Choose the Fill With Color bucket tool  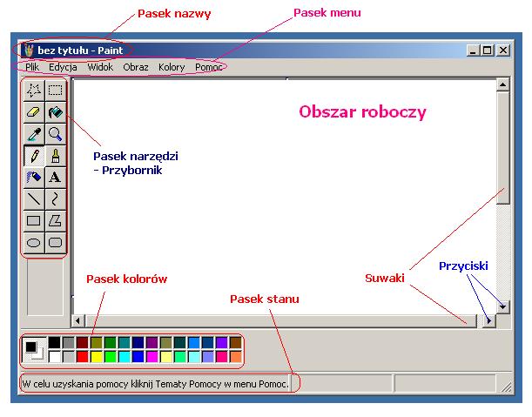coord(56,112)
